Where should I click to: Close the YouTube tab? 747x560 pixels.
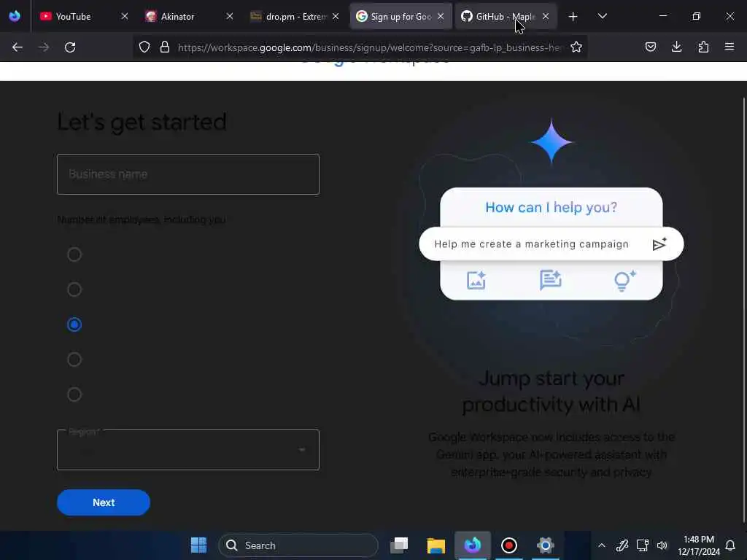click(x=124, y=17)
